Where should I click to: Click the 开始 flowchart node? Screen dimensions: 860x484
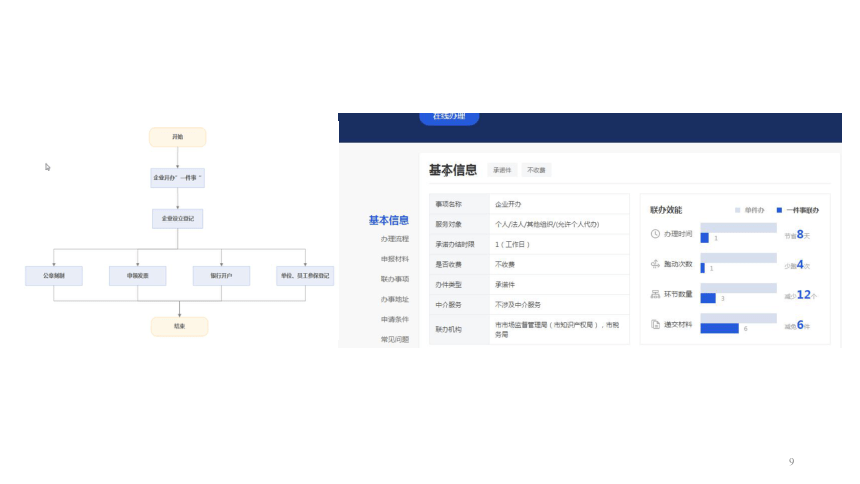[178, 137]
